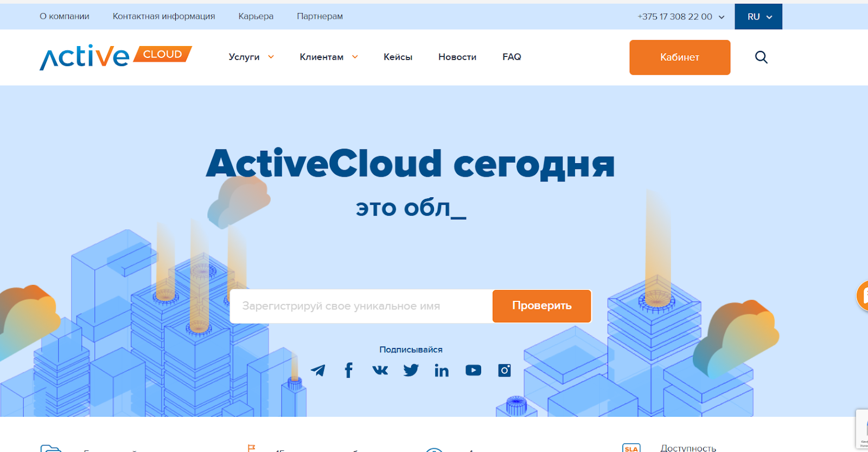Viewport: 868px width, 452px height.
Task: Click the search magnifier icon
Action: (761, 57)
